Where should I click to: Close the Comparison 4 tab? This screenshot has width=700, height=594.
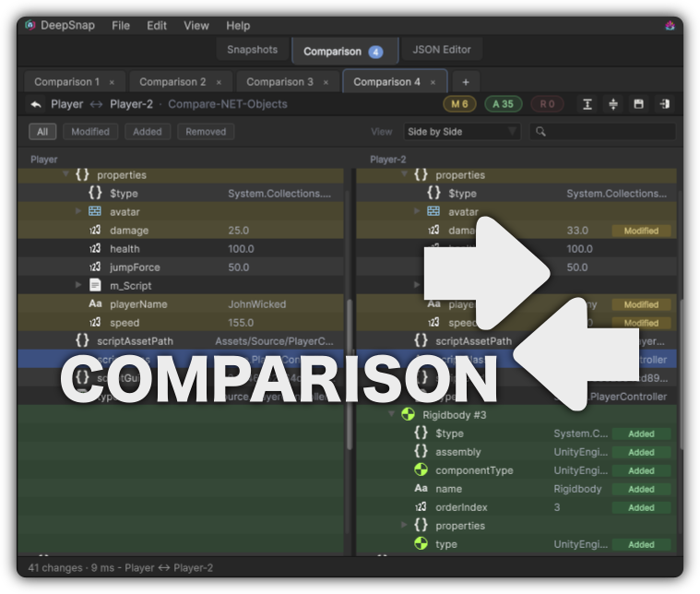tap(433, 83)
